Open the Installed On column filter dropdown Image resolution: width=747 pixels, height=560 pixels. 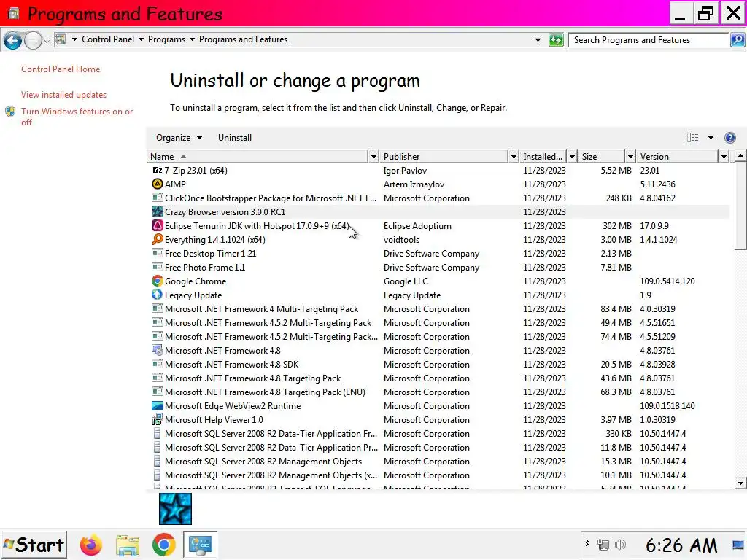(x=572, y=156)
